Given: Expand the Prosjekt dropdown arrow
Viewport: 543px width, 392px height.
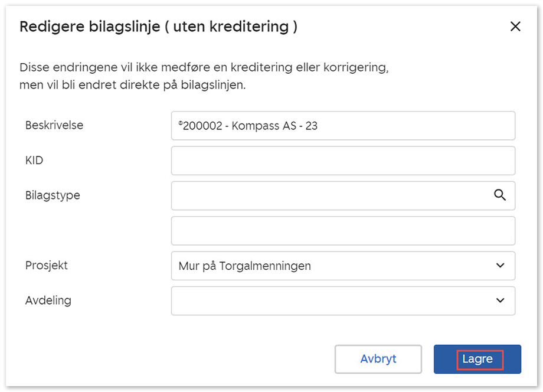Looking at the screenshot, I should pyautogui.click(x=500, y=266).
